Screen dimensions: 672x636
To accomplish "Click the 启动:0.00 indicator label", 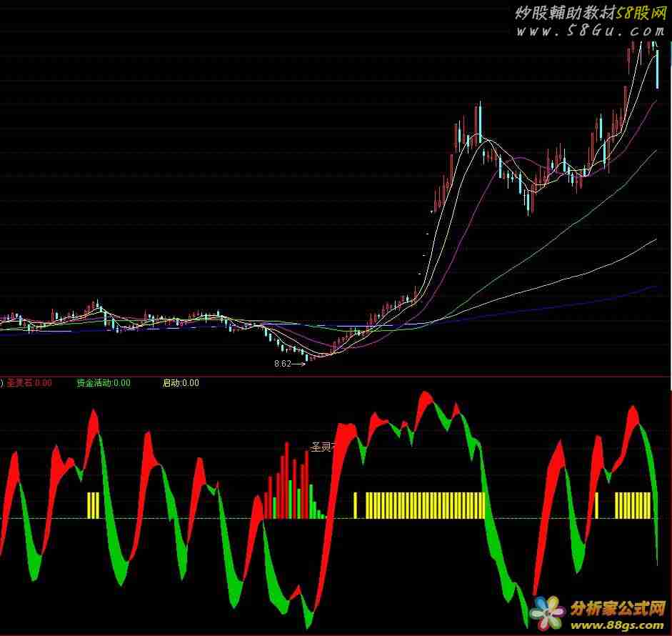I will click(x=181, y=383).
